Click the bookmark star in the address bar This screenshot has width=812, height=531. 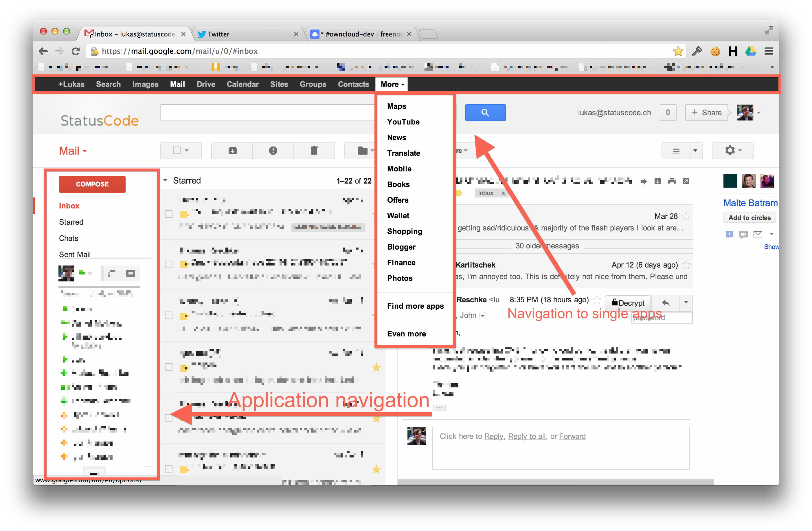tap(678, 52)
